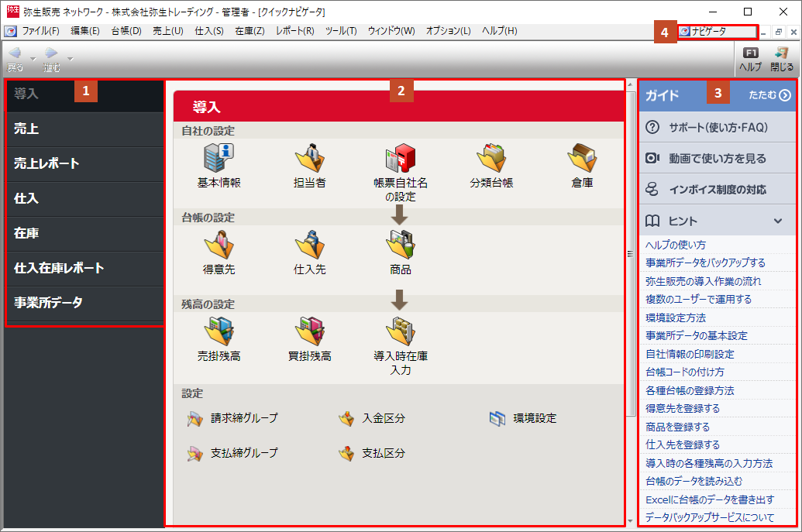Open 支払締グループ setting
The height and width of the screenshot is (532, 802).
[232, 453]
